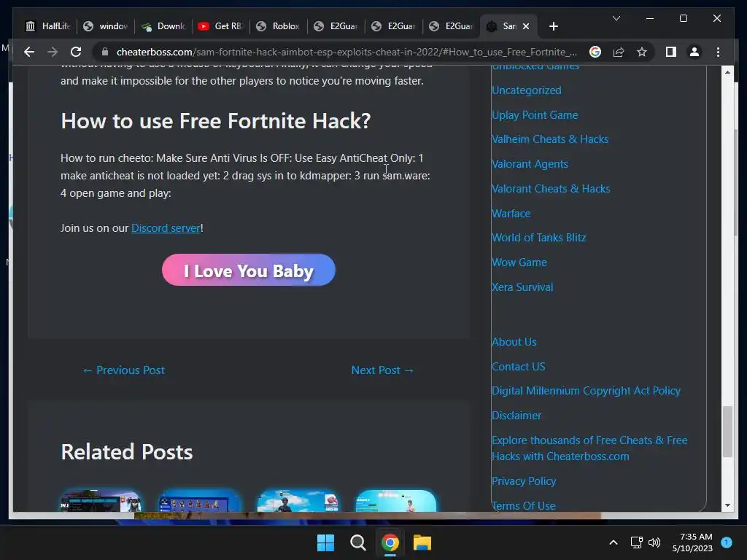Open the Chrome profile menu

coord(694,52)
